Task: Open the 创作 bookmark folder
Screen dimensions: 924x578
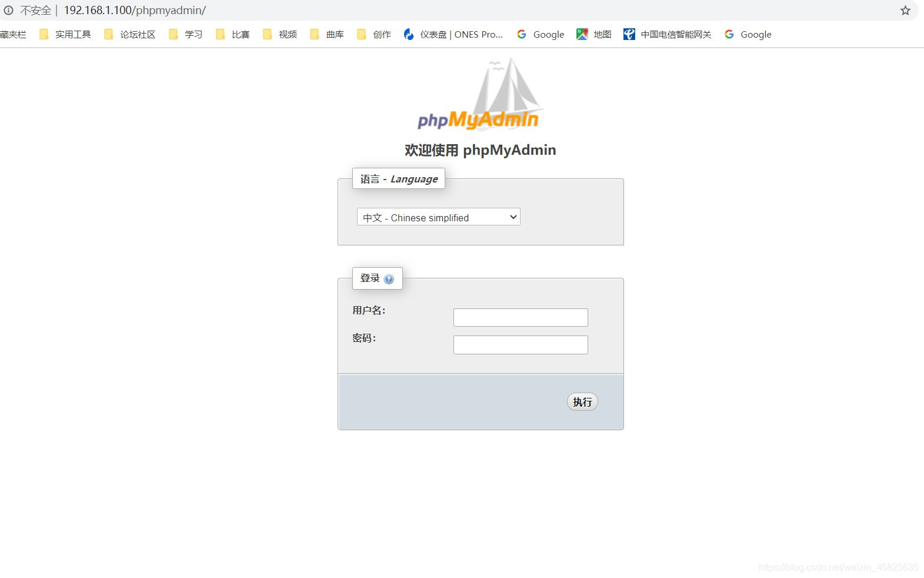Action: (x=373, y=34)
